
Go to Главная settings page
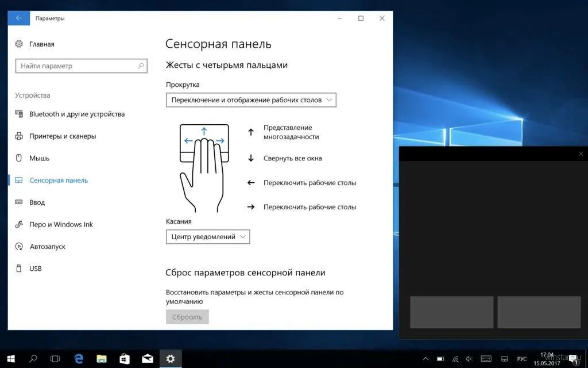pos(40,44)
